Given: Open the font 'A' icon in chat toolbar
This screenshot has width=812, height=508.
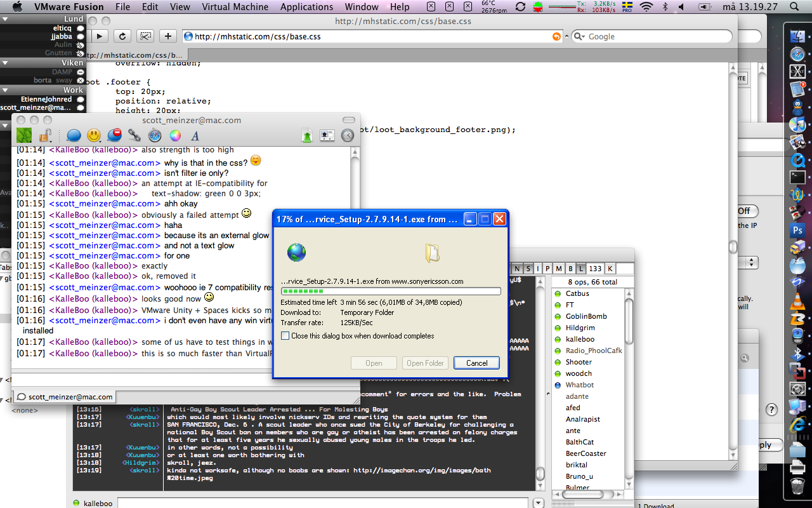Looking at the screenshot, I should click(195, 135).
